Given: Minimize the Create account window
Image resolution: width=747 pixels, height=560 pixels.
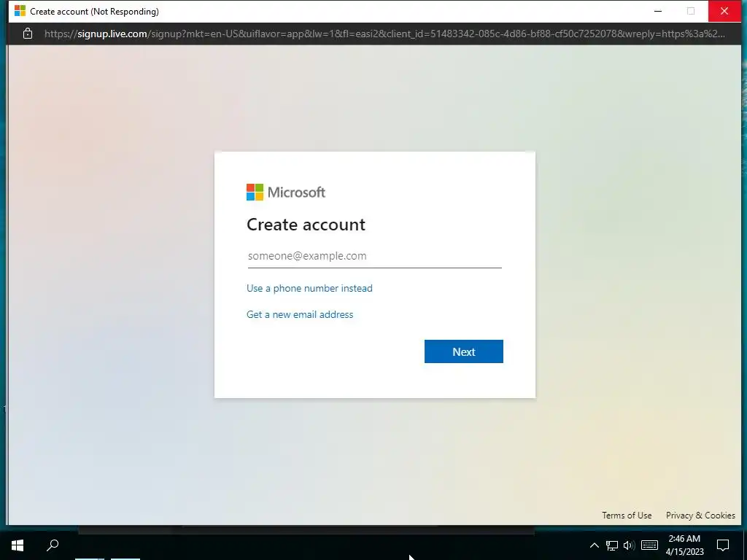Looking at the screenshot, I should [x=658, y=11].
